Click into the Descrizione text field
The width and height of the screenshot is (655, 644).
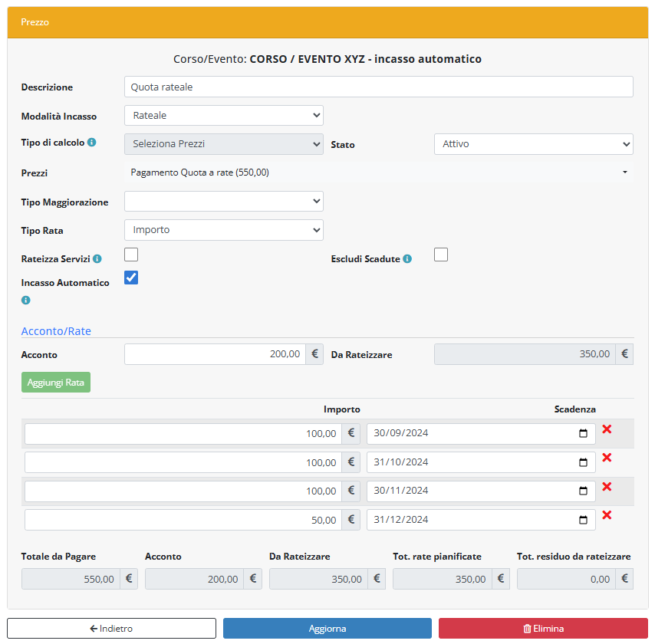coord(378,87)
